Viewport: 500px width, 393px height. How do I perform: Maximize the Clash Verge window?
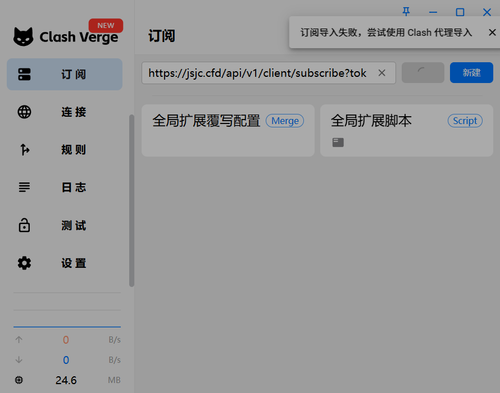click(x=460, y=12)
